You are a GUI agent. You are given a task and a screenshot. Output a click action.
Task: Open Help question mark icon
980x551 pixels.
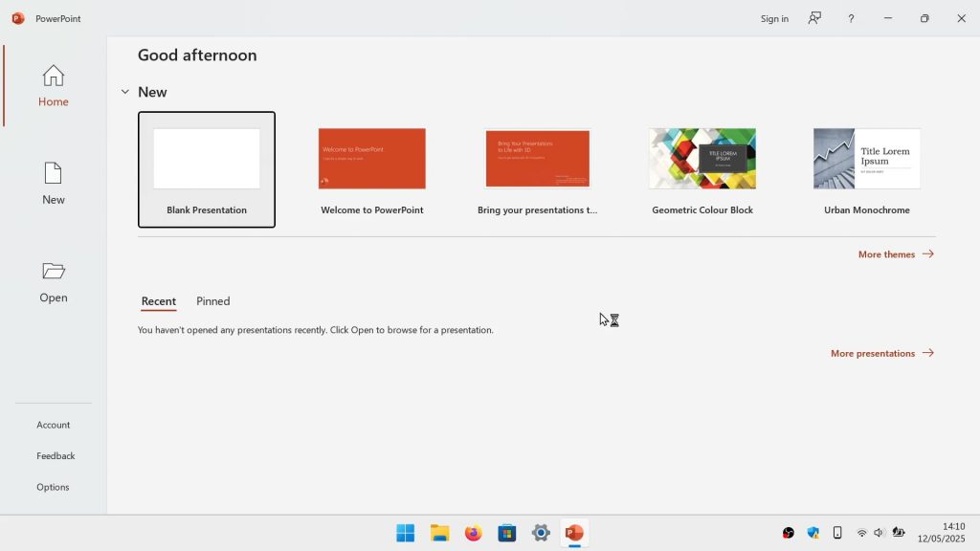pyautogui.click(x=851, y=19)
